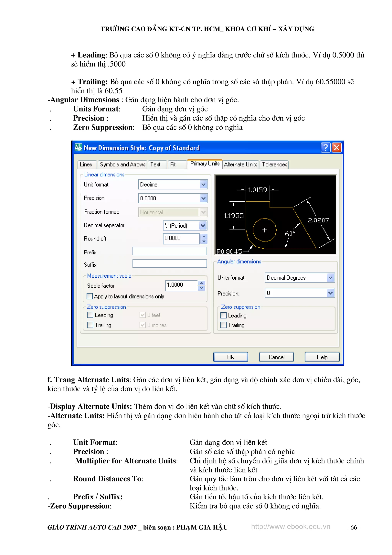Decrease Round off value with down arrow

tap(204, 241)
